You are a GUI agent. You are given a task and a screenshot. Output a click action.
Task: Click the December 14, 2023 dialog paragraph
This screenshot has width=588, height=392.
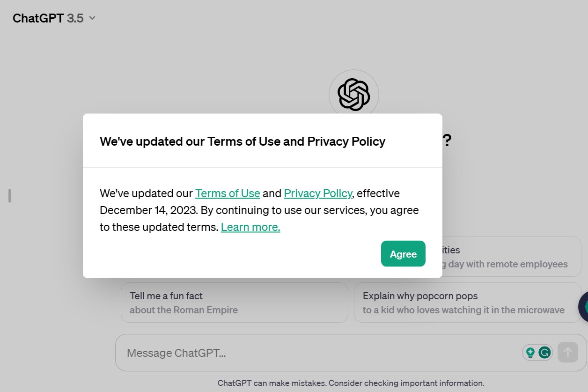click(x=259, y=210)
